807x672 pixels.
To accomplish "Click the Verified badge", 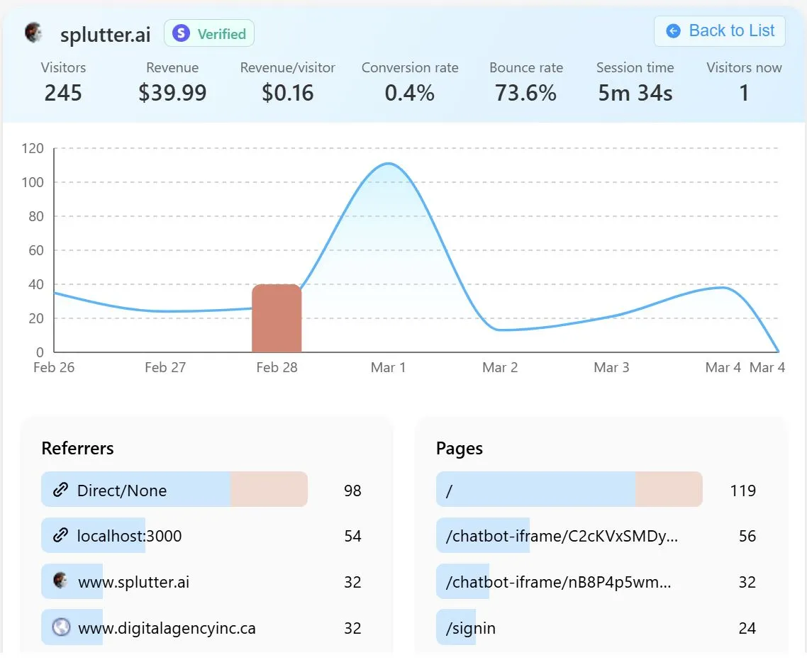I will pyautogui.click(x=208, y=33).
